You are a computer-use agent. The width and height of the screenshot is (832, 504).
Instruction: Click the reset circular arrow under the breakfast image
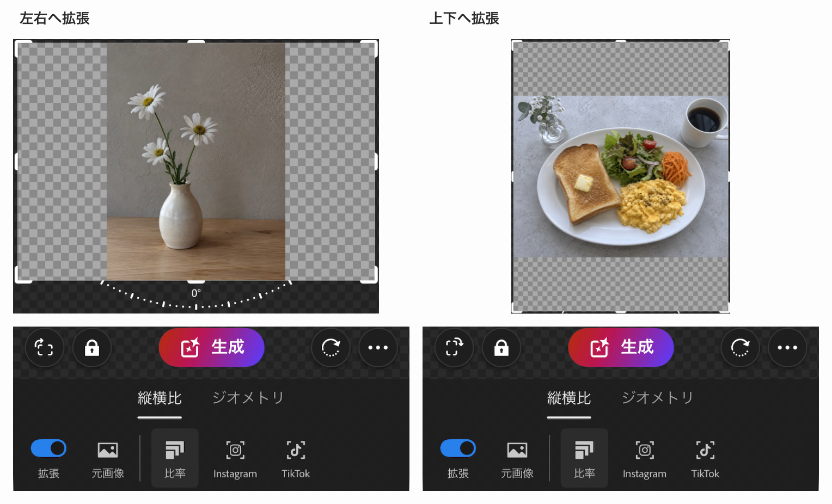740,347
